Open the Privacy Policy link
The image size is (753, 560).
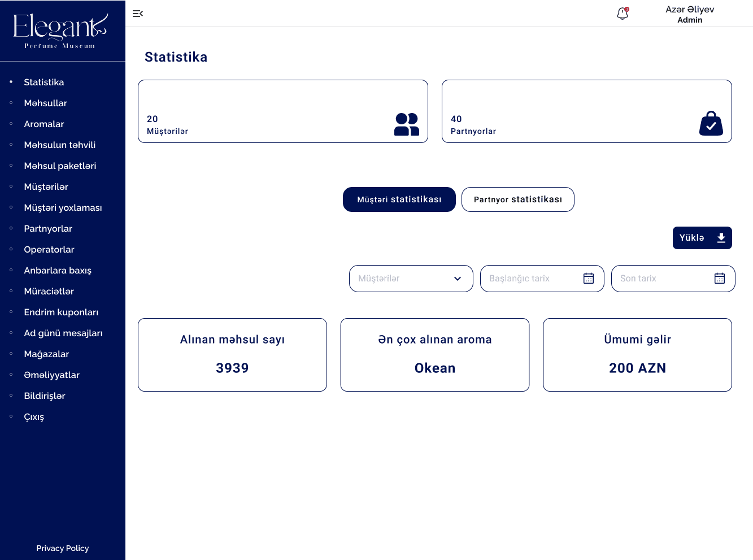[x=62, y=548]
